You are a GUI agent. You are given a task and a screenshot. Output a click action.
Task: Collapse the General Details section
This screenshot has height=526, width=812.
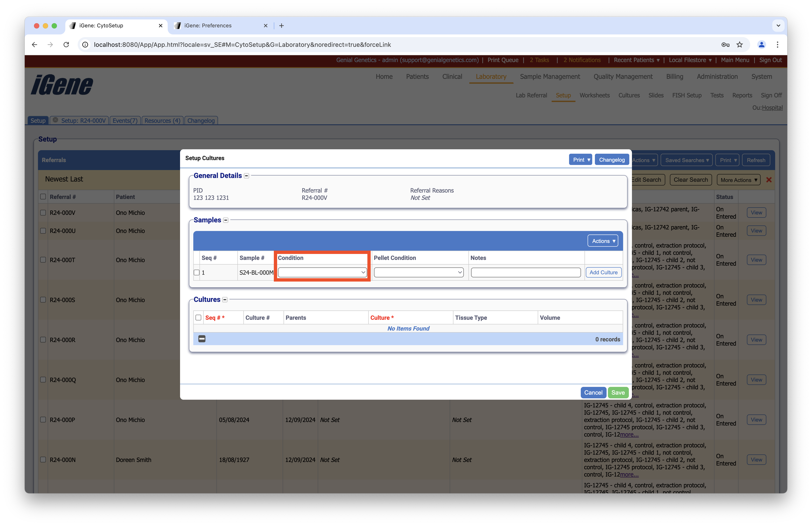[246, 176]
